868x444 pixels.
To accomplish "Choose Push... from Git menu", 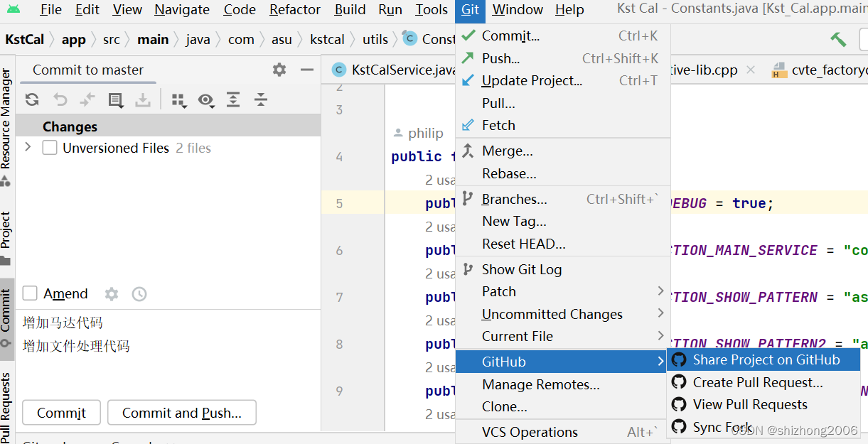I will 563,58.
